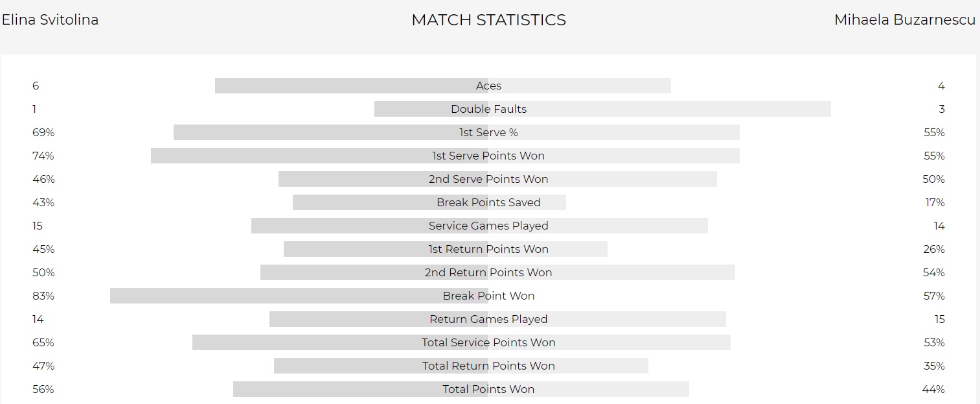
Task: Select the Total Service Points Won label
Action: point(488,342)
